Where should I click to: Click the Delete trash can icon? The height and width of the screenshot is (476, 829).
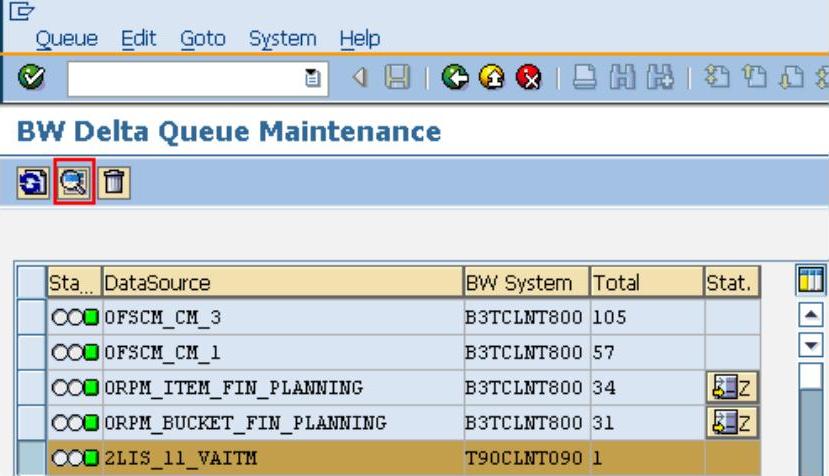coord(115,182)
